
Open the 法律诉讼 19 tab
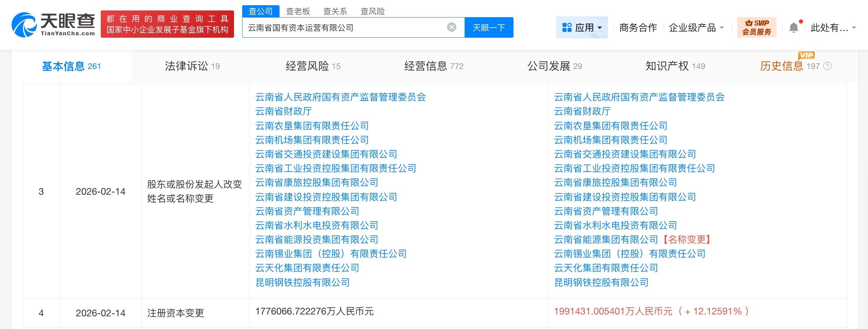click(192, 66)
